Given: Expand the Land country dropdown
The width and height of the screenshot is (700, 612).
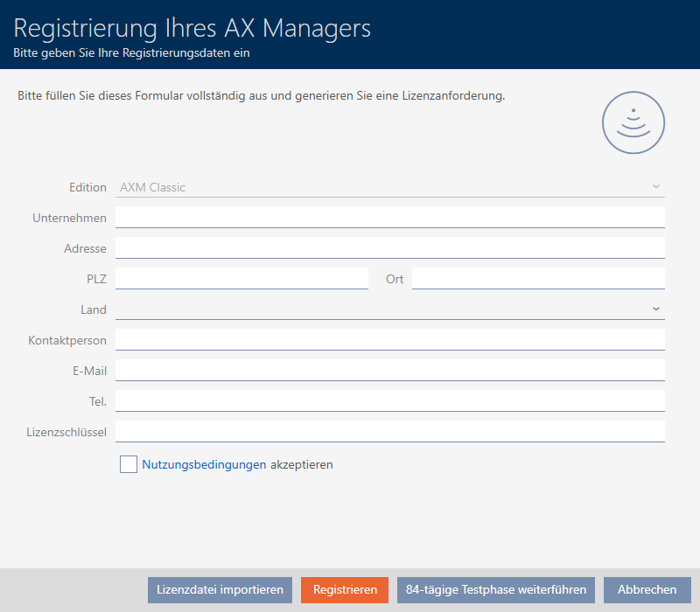Looking at the screenshot, I should click(x=389, y=309).
